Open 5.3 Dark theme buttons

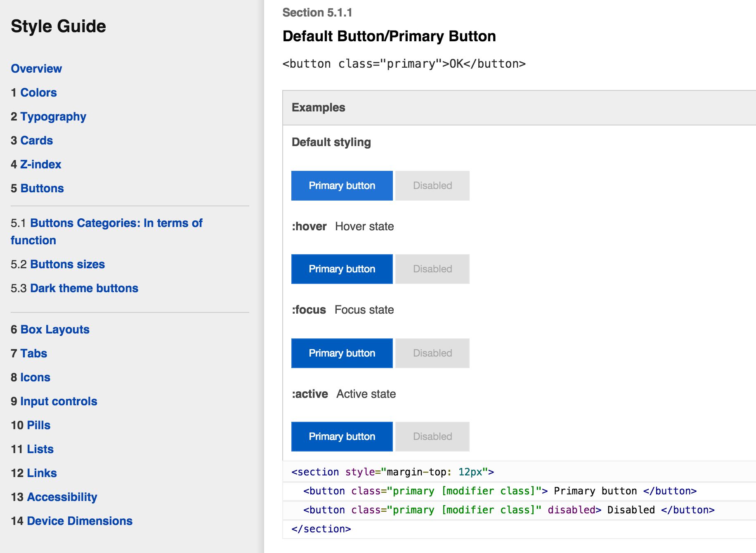pyautogui.click(x=74, y=288)
